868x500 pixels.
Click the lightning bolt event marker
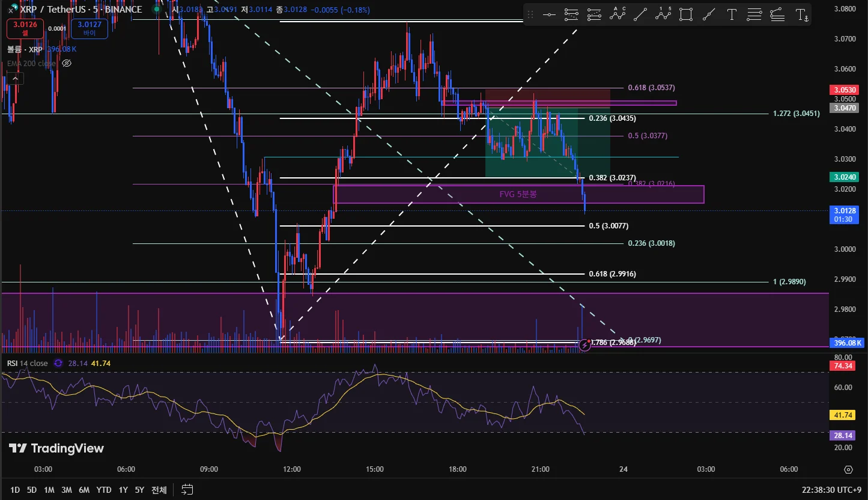584,345
